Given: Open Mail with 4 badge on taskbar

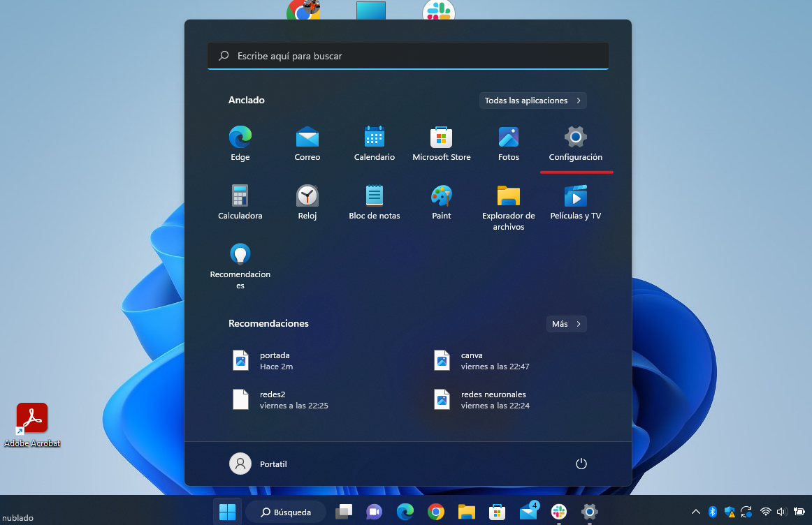Looking at the screenshot, I should [529, 510].
